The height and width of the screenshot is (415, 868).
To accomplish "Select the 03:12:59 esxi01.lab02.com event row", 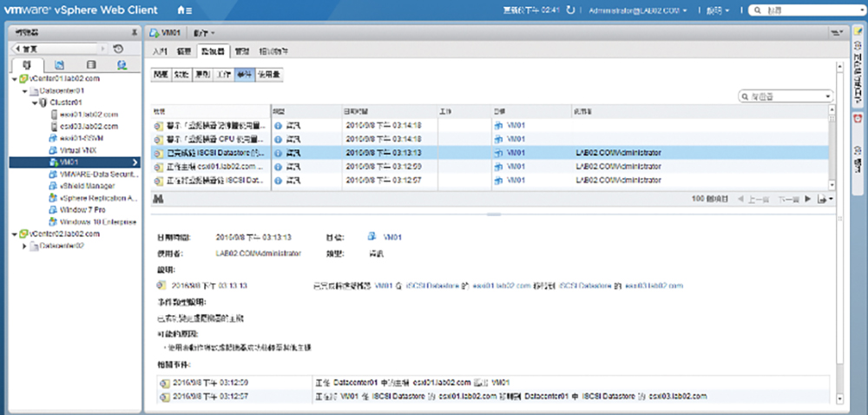I will tap(490, 167).
